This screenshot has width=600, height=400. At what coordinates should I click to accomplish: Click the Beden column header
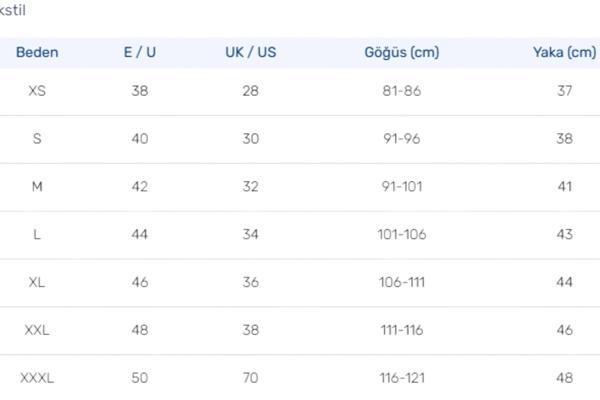click(x=37, y=52)
